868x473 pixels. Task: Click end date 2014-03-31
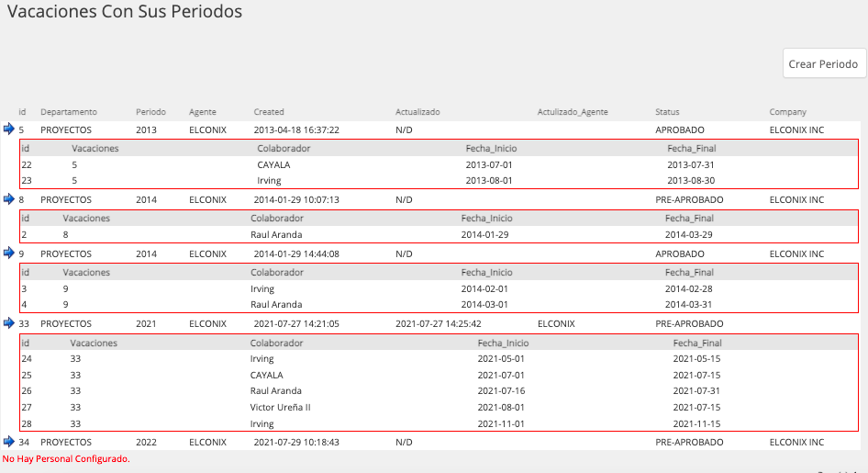pyautogui.click(x=689, y=304)
